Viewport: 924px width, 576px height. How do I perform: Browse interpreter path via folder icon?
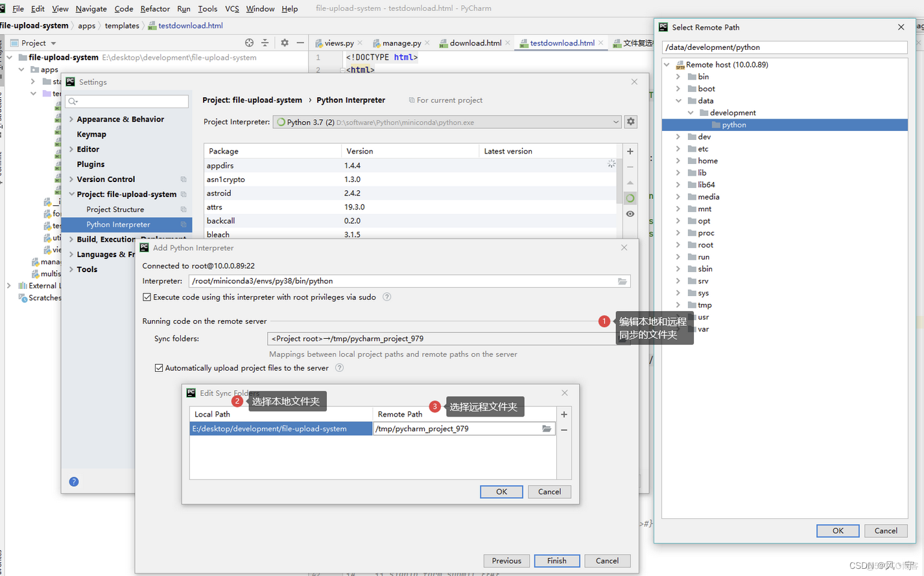coord(622,281)
